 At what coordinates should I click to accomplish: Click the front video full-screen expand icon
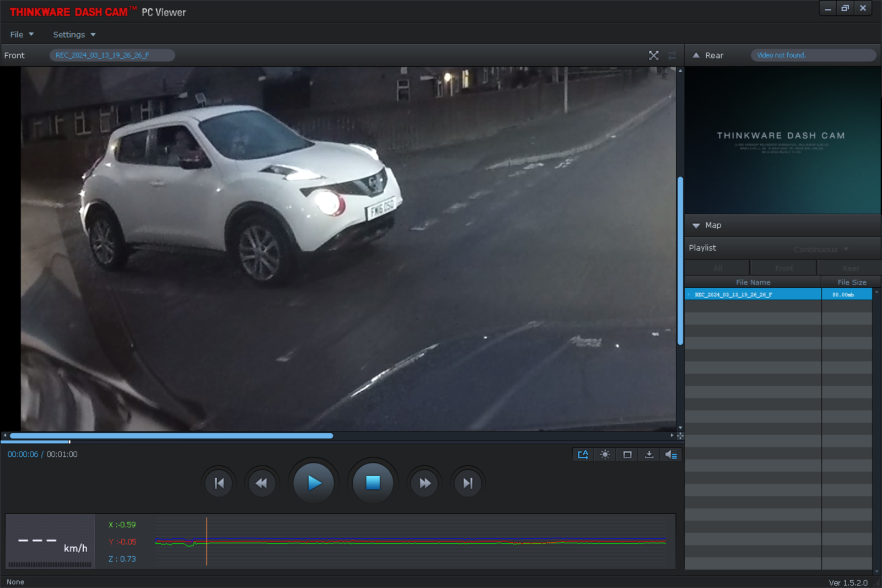[654, 55]
